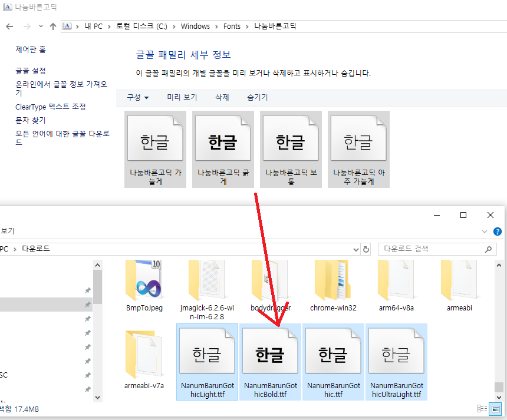The height and width of the screenshot is (420, 507).
Task: Click the search magnifier icon
Action: (x=489, y=249)
